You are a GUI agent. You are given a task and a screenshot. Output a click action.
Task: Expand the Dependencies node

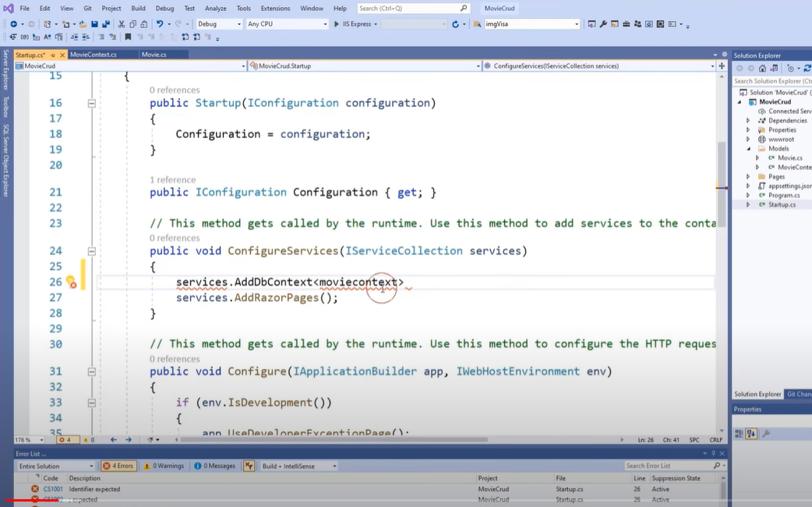tap(748, 120)
